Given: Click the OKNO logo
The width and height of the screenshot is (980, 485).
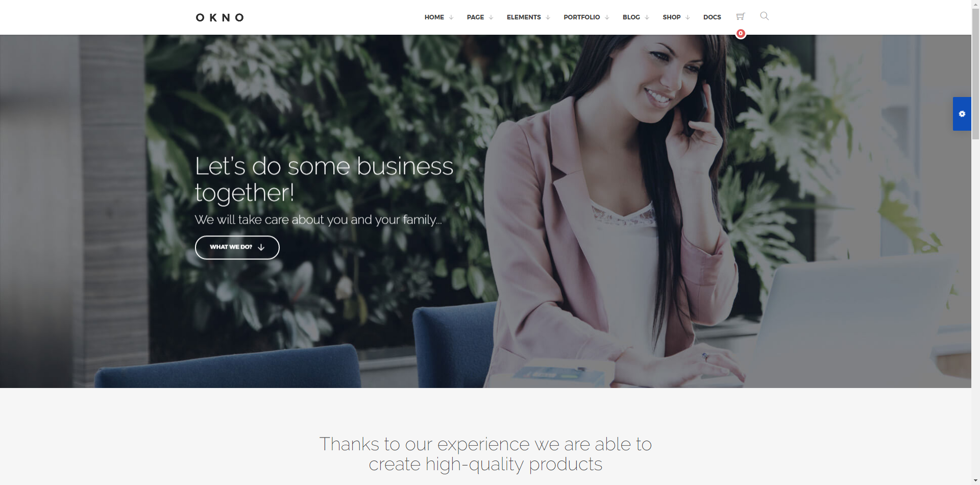Looking at the screenshot, I should tap(220, 17).
